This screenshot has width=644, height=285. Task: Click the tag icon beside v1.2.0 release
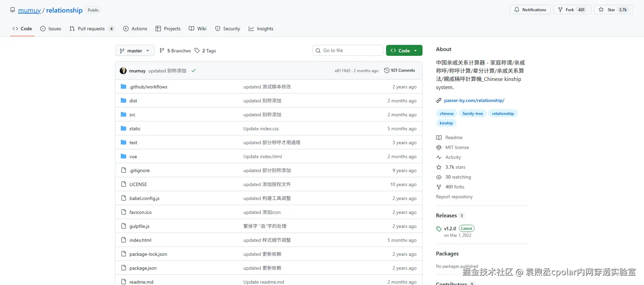click(439, 229)
